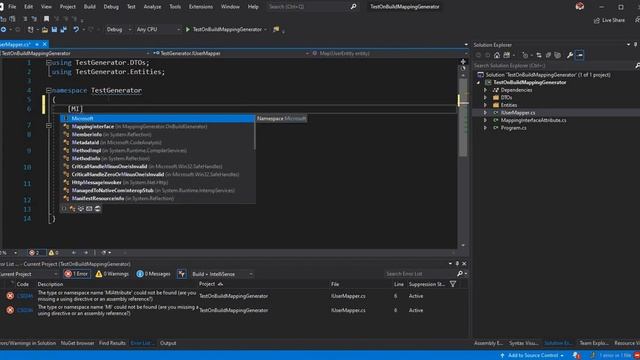
Task: Open the Analyze menu
Action: [152, 7]
